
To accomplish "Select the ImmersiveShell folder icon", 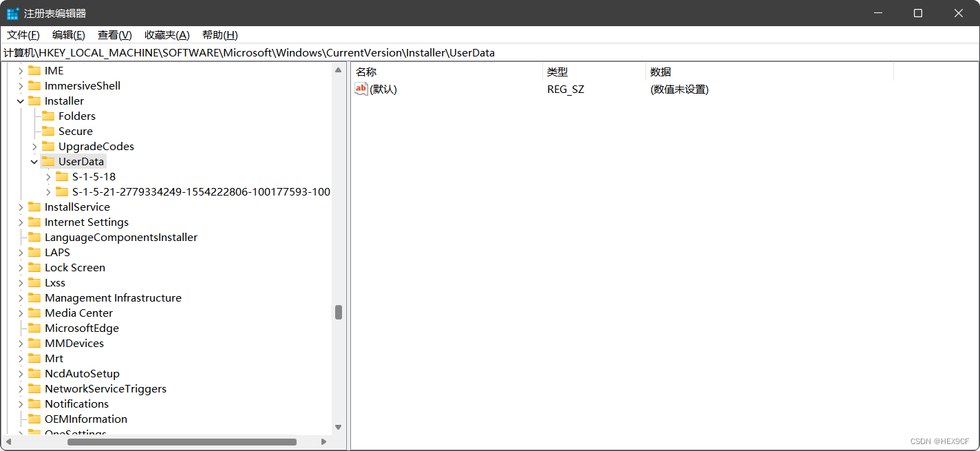I will coord(34,86).
